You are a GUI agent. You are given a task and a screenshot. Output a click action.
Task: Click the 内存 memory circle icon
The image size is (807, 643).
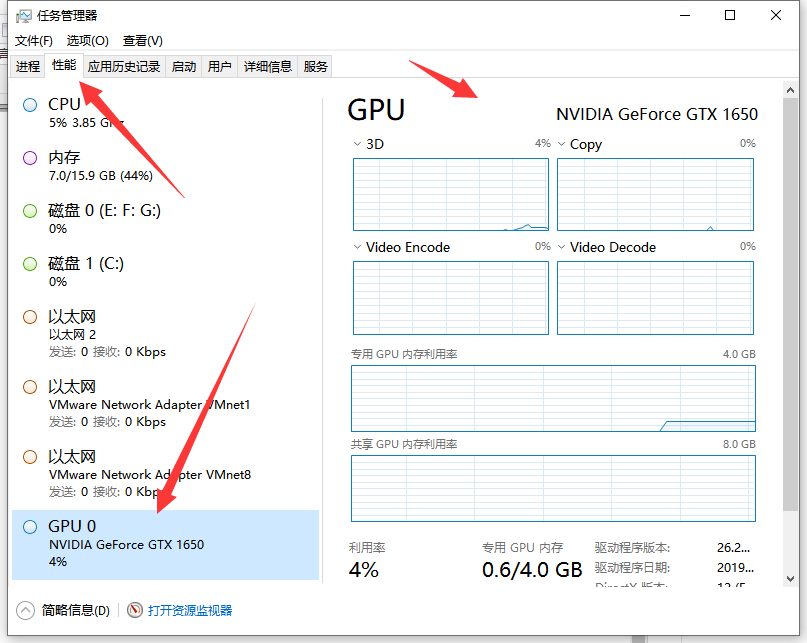30,158
